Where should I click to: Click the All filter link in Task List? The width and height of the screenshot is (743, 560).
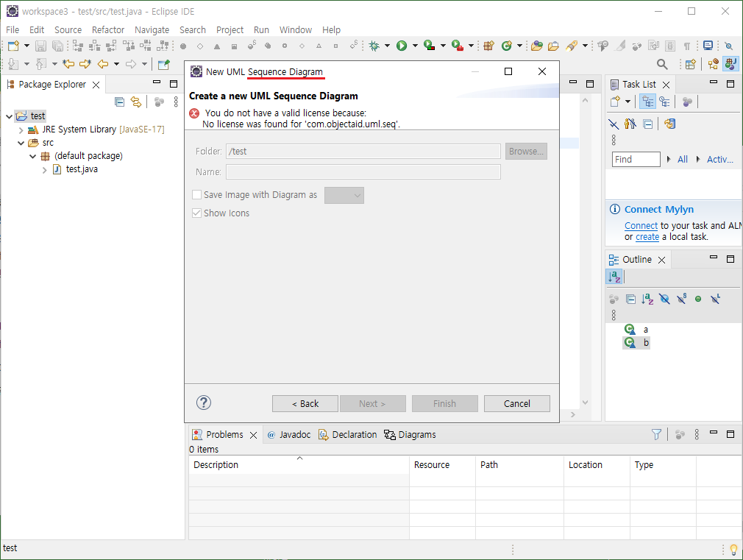(683, 160)
